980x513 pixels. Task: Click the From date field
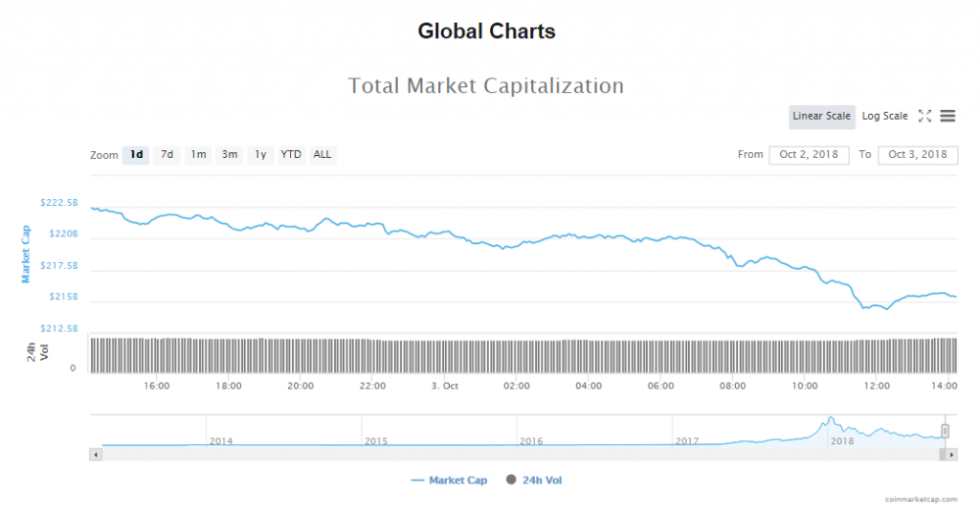tap(809, 155)
